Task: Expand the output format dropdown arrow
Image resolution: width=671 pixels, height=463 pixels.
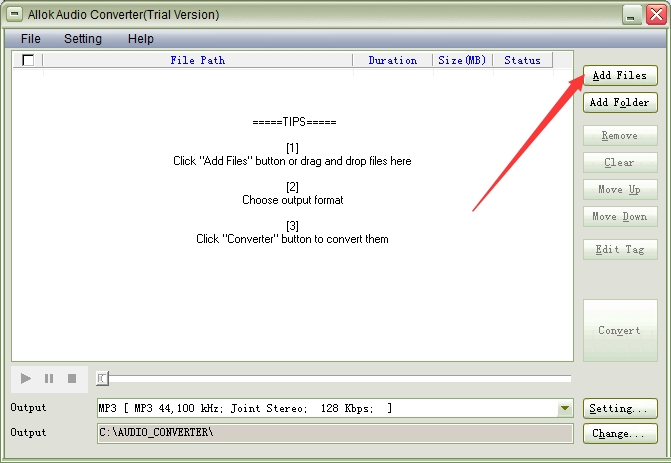Action: (x=565, y=408)
